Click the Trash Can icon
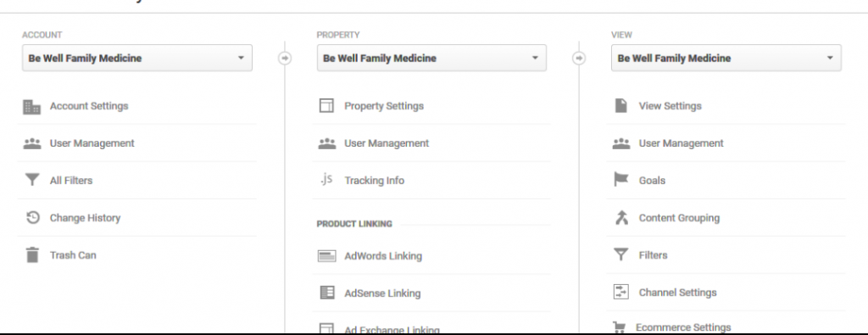868x335 pixels. [x=33, y=254]
